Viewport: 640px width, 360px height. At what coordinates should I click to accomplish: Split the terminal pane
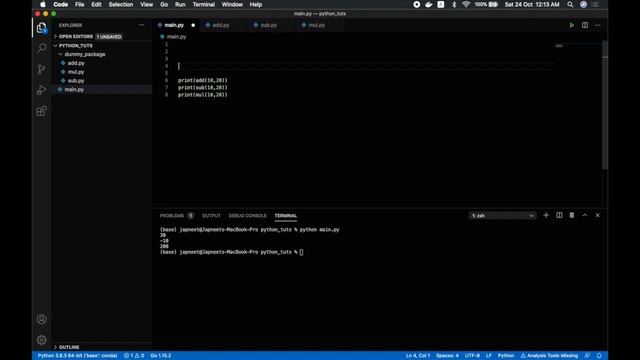(x=559, y=216)
